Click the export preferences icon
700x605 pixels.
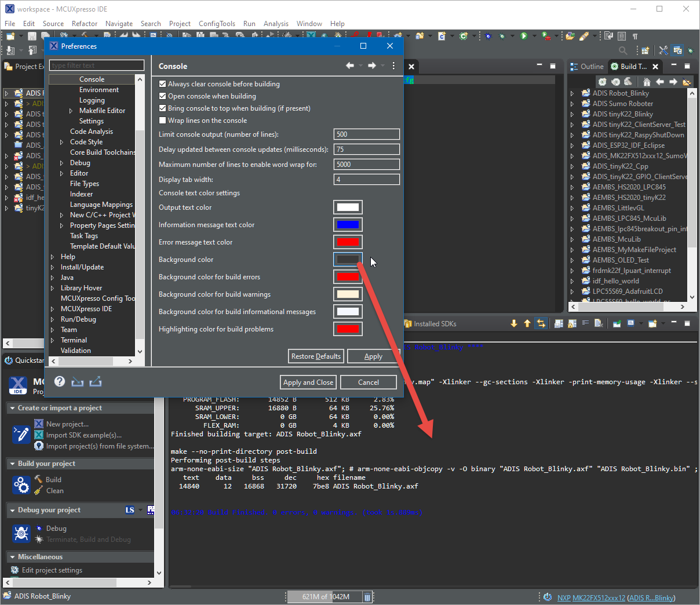coord(96,381)
